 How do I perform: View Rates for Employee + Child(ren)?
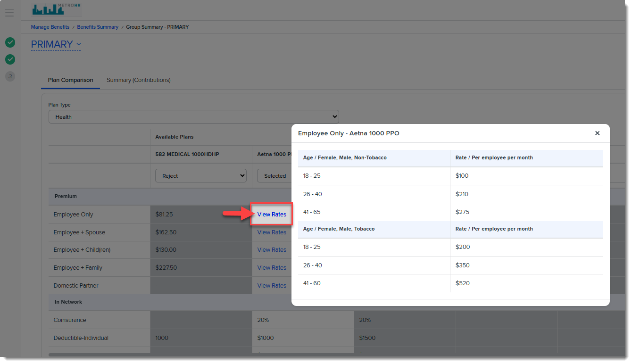click(x=272, y=250)
